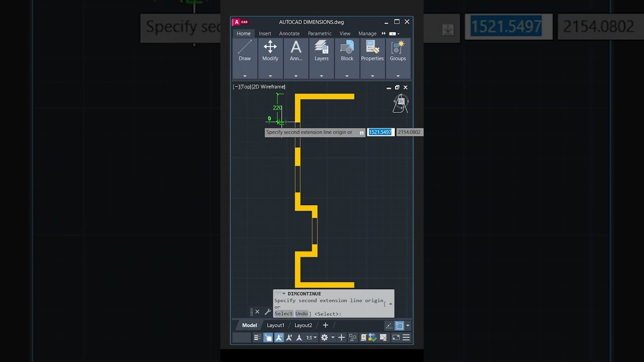Toggle Clean Screen in status bar
644x362 pixels.
click(396, 337)
